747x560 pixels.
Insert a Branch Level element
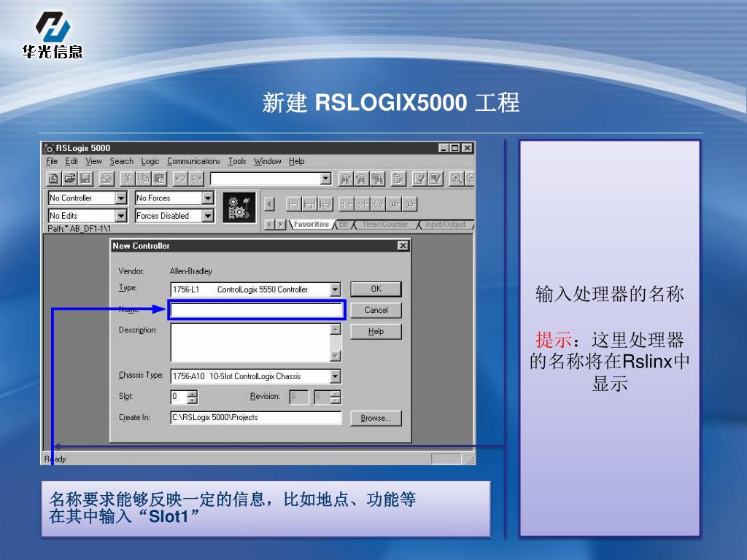[x=325, y=204]
